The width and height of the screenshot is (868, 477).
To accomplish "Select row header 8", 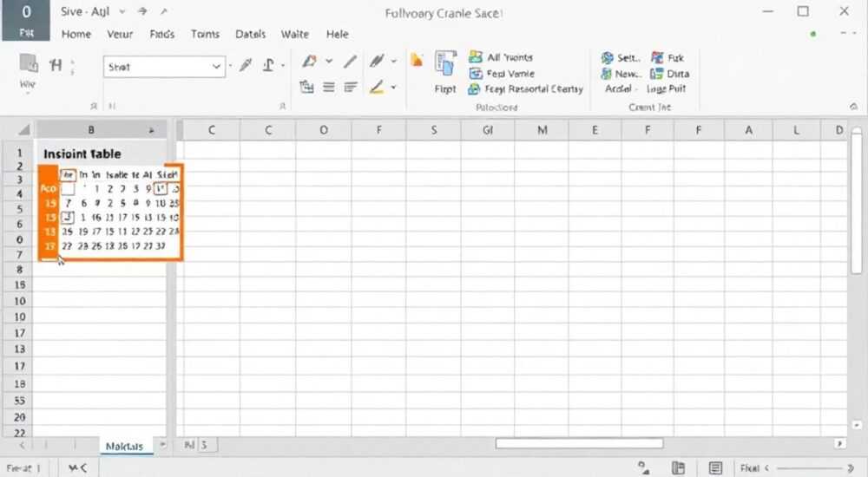I will tap(19, 270).
